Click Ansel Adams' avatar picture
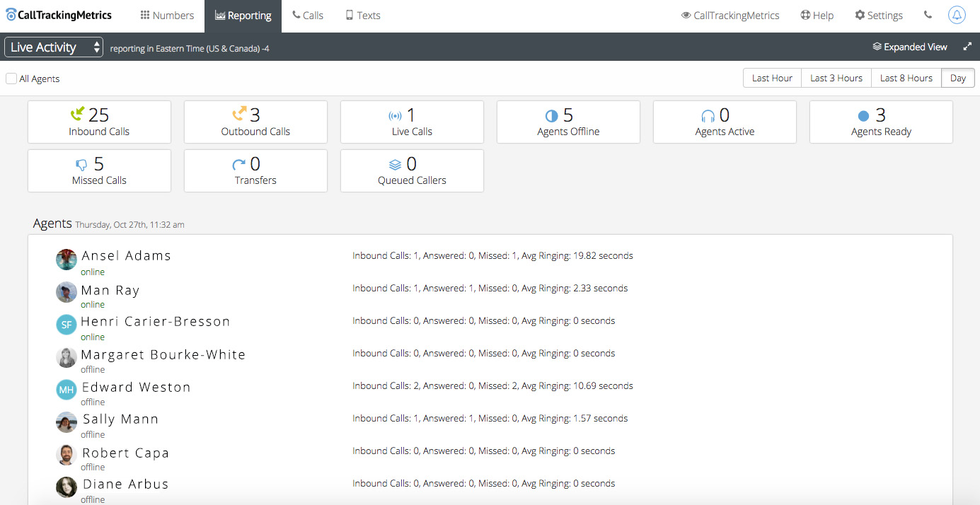The width and height of the screenshot is (980, 505). pyautogui.click(x=67, y=260)
